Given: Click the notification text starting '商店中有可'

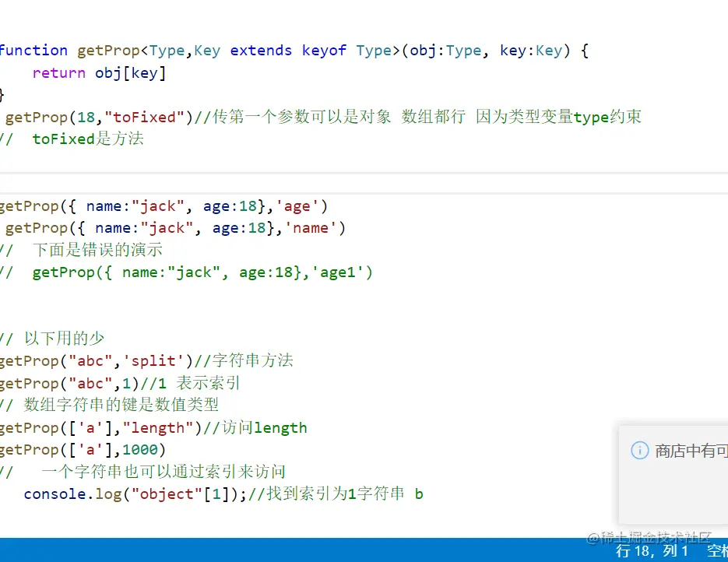Looking at the screenshot, I should pos(691,451).
